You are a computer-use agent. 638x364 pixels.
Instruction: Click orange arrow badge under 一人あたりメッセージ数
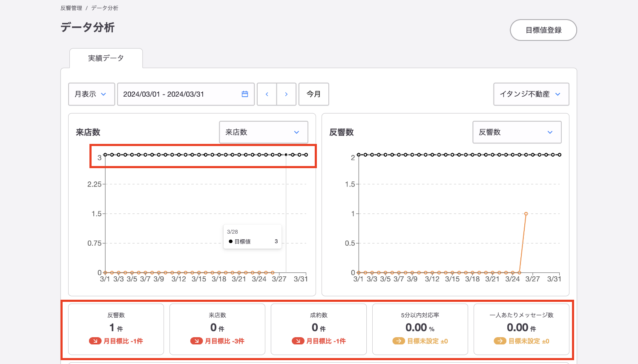tap(500, 341)
